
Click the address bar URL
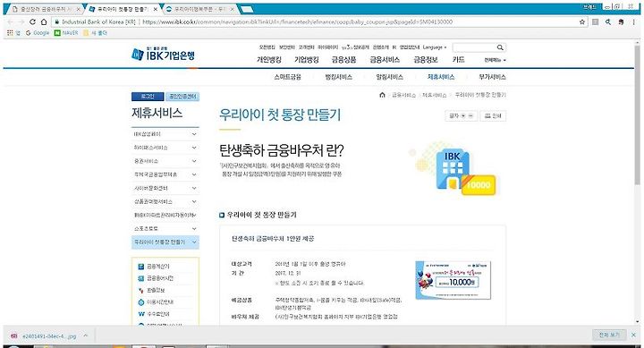click(x=297, y=21)
